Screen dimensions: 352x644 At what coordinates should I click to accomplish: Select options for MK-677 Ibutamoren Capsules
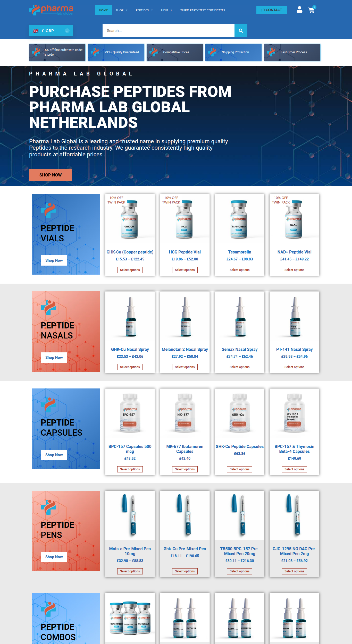click(x=185, y=469)
